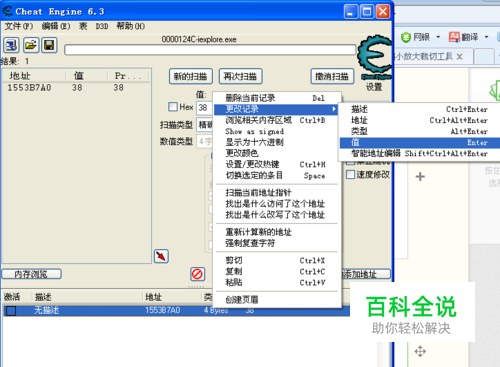Select 类型 in the submenu

420,131
